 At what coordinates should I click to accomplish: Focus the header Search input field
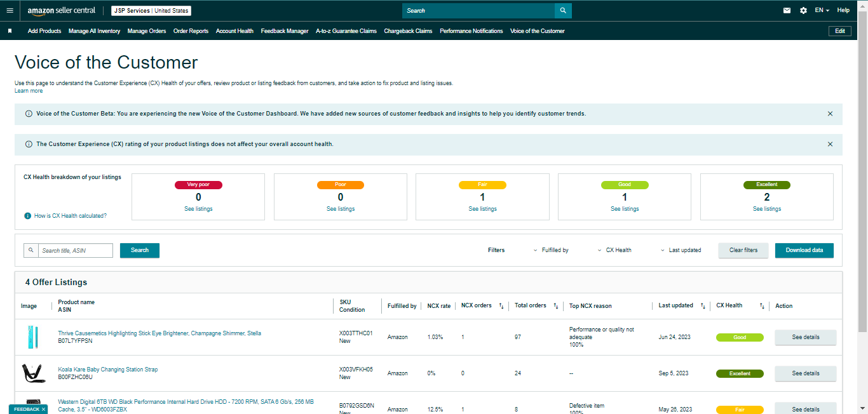[x=478, y=11]
